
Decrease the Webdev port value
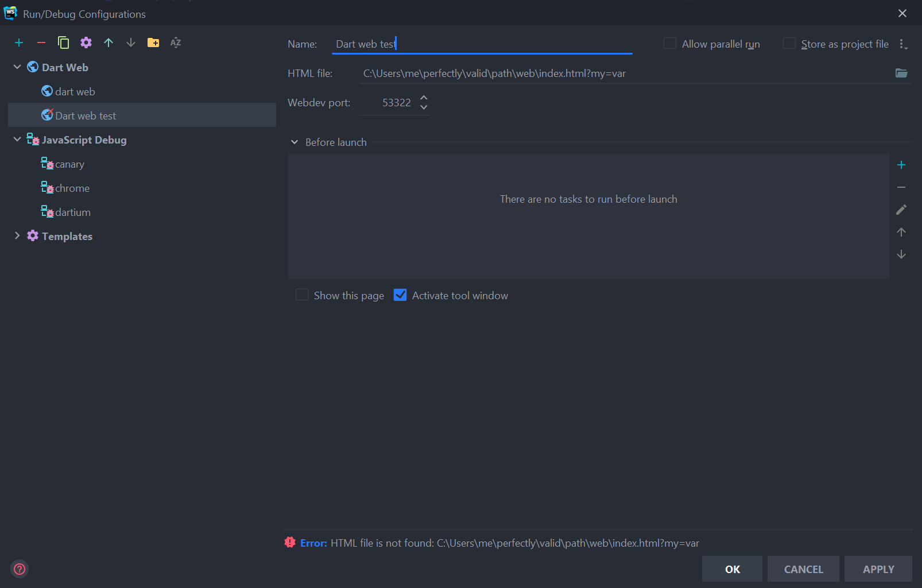pyautogui.click(x=424, y=107)
